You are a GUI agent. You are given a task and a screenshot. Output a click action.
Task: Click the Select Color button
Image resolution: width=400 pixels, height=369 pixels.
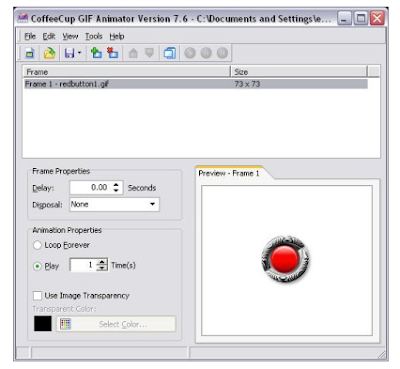coord(116,324)
